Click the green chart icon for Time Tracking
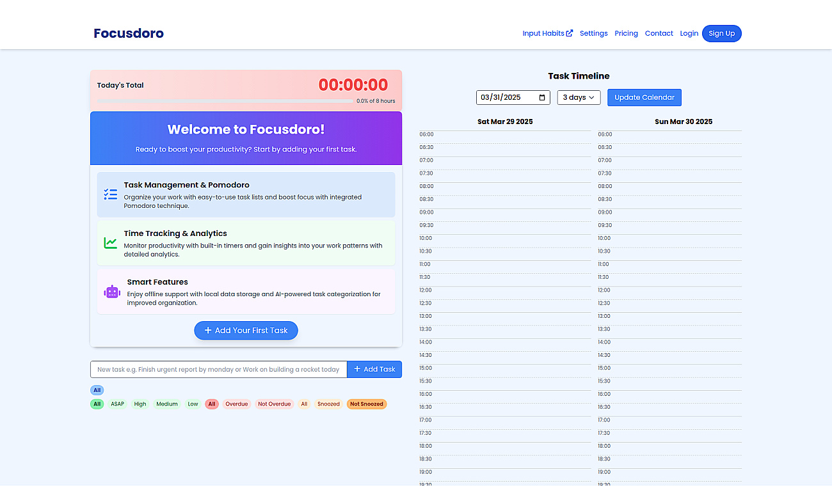The width and height of the screenshot is (832, 504). click(x=111, y=243)
